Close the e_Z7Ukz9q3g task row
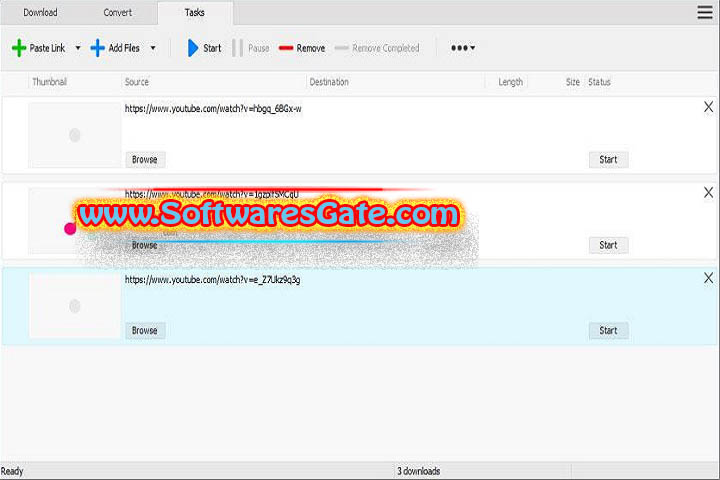Image resolution: width=720 pixels, height=480 pixels. 709,278
